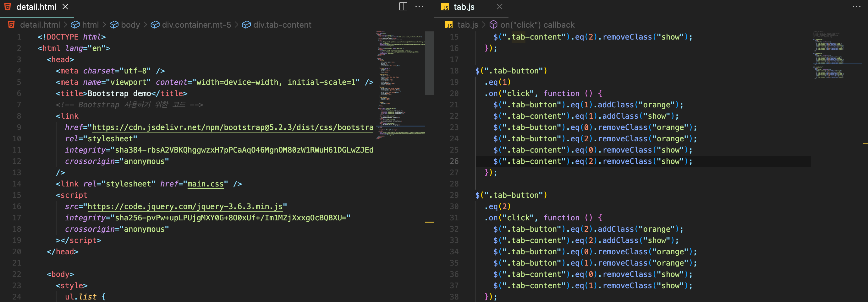Click eq(1).removeClass("show") on line 37
The width and height of the screenshot is (868, 302).
pyautogui.click(x=631, y=285)
